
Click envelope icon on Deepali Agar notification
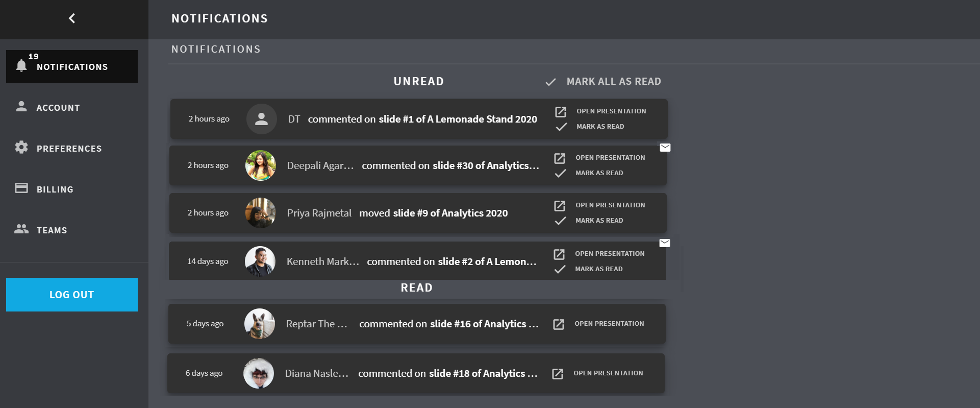point(665,148)
